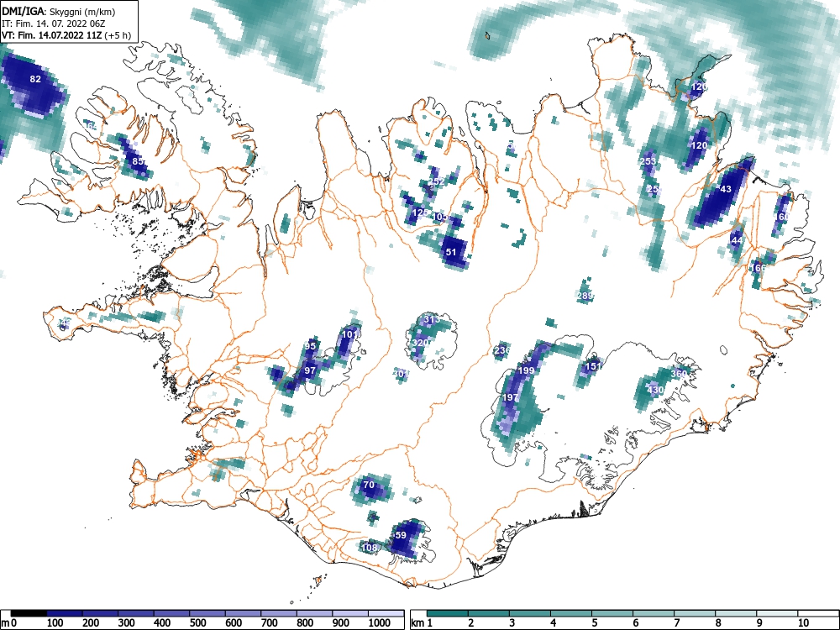
Task: Click the 108 visibility label
Action: [x=369, y=548]
